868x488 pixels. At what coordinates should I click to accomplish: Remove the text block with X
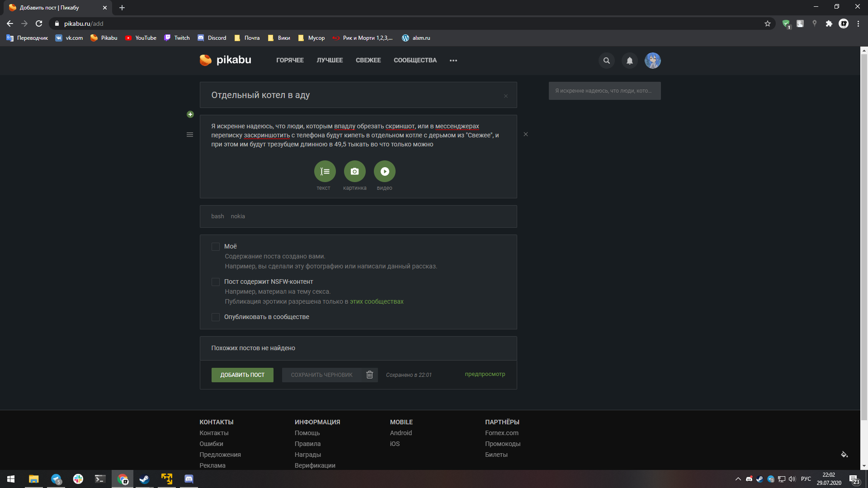(525, 134)
